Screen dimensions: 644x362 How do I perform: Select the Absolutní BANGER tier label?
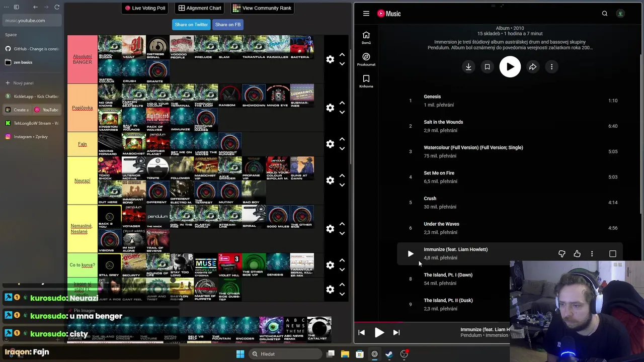[x=83, y=59]
